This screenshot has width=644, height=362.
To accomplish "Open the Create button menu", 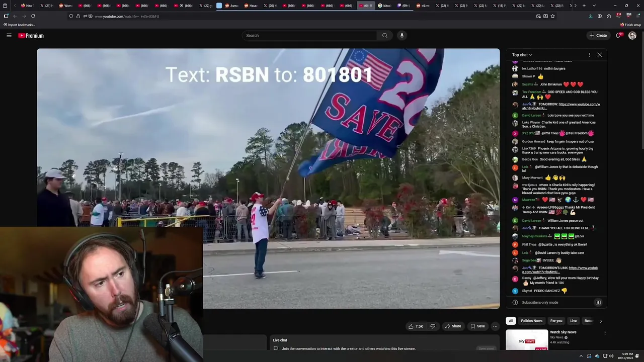I will (x=598, y=35).
